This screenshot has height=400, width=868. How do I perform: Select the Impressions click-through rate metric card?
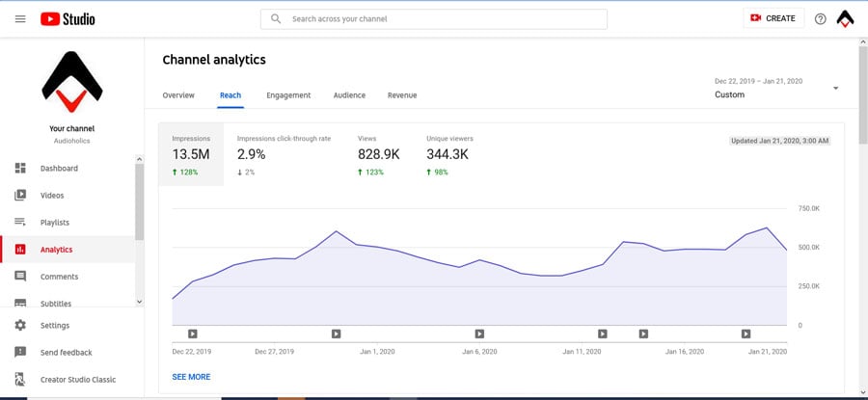click(x=284, y=154)
